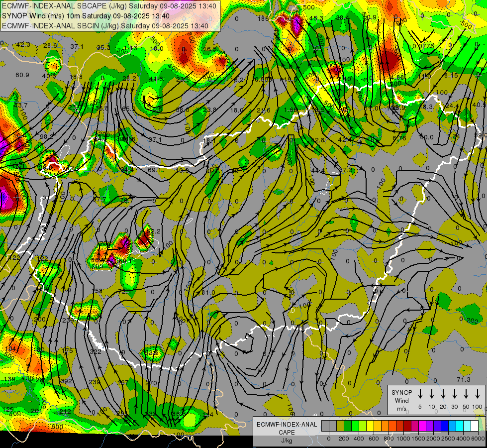
Task: Click the 42.3 value on the map
Action: [23, 45]
